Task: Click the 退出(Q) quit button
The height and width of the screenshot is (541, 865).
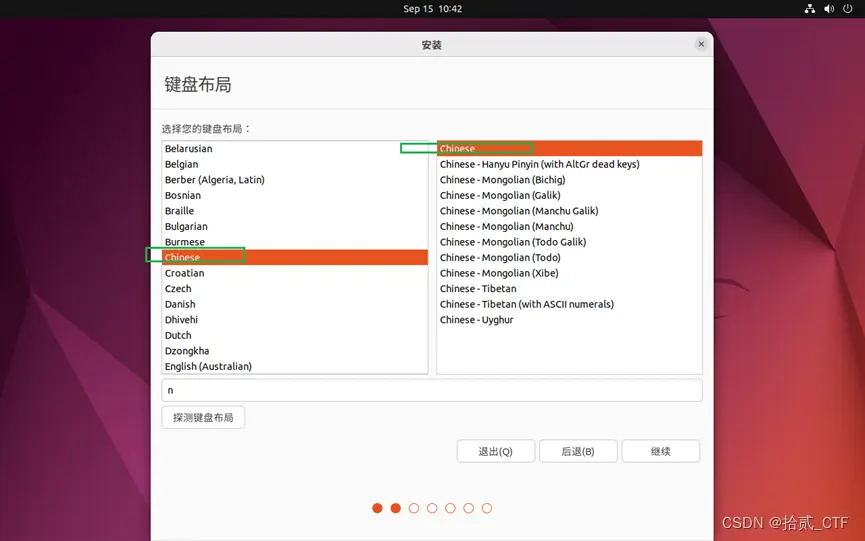Action: 495,451
